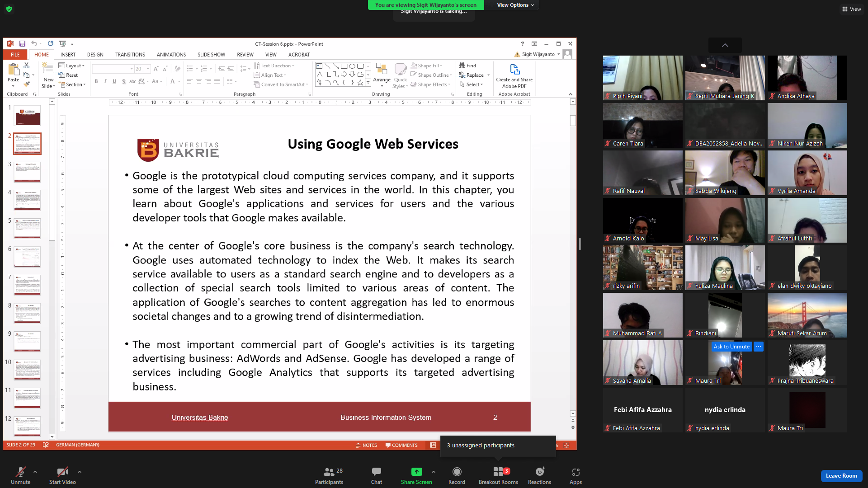
Task: Open Zoom View Options dropdown
Action: point(515,5)
